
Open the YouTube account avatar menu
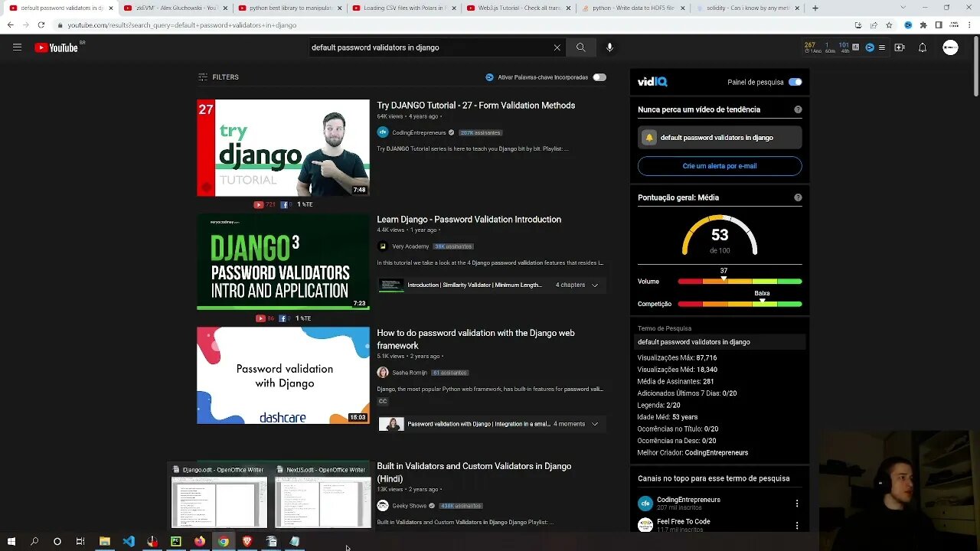coord(950,47)
